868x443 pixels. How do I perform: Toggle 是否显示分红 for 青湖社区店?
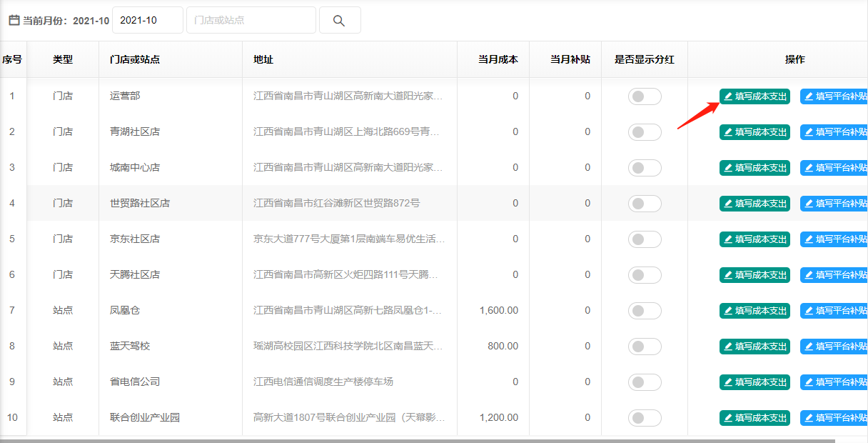645,132
